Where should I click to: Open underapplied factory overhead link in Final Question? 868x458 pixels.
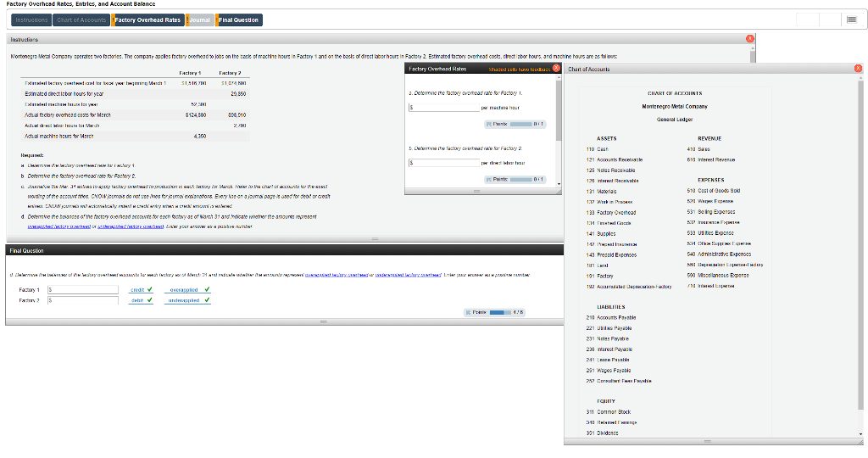408,275
